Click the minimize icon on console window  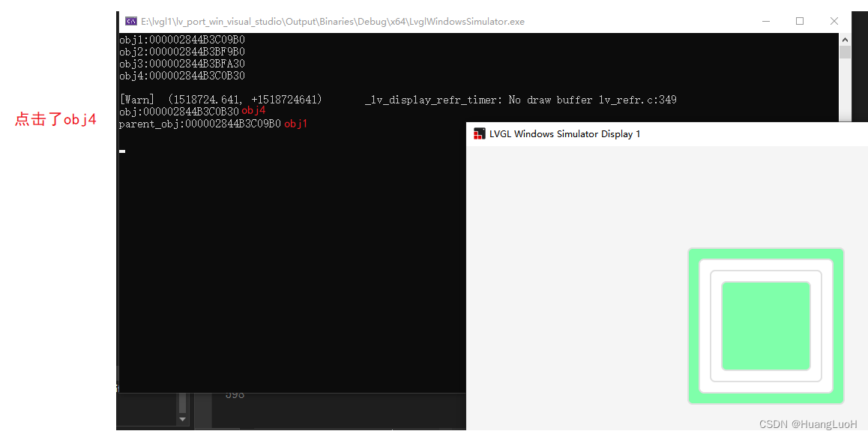click(x=765, y=21)
